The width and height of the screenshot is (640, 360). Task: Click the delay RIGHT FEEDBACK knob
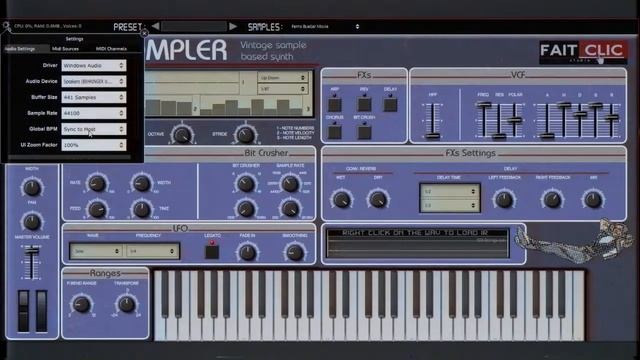pyautogui.click(x=552, y=200)
